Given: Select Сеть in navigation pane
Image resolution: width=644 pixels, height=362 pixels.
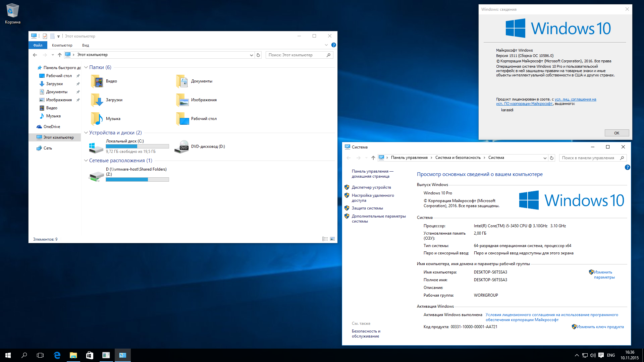Looking at the screenshot, I should tap(48, 148).
